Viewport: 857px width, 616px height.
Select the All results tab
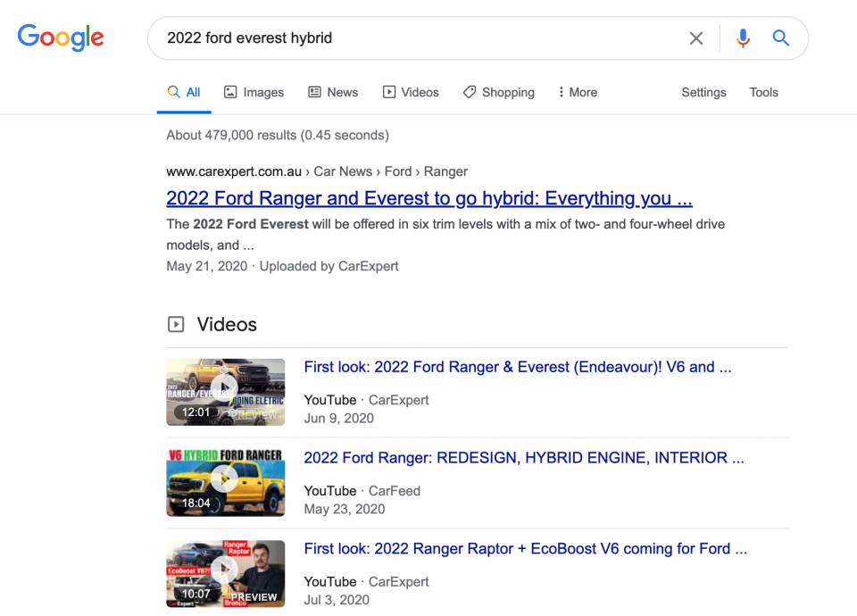pyautogui.click(x=184, y=92)
